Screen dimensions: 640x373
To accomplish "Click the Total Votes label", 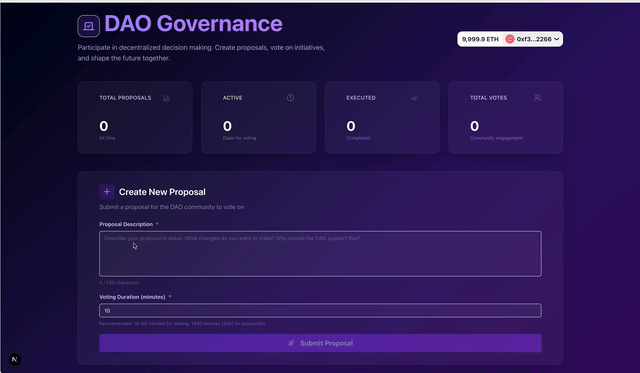I will [489, 98].
